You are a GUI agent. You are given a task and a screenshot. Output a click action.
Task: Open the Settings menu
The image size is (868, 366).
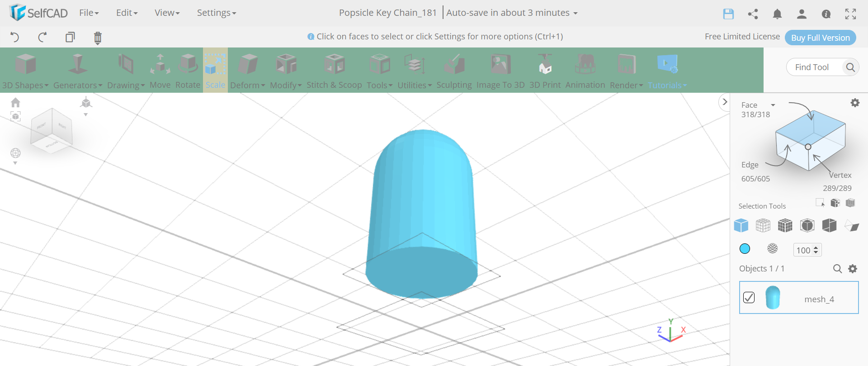[216, 13]
